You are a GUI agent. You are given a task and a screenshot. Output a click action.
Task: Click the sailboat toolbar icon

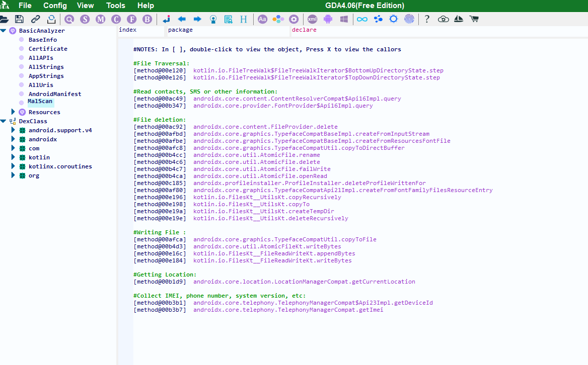click(459, 19)
